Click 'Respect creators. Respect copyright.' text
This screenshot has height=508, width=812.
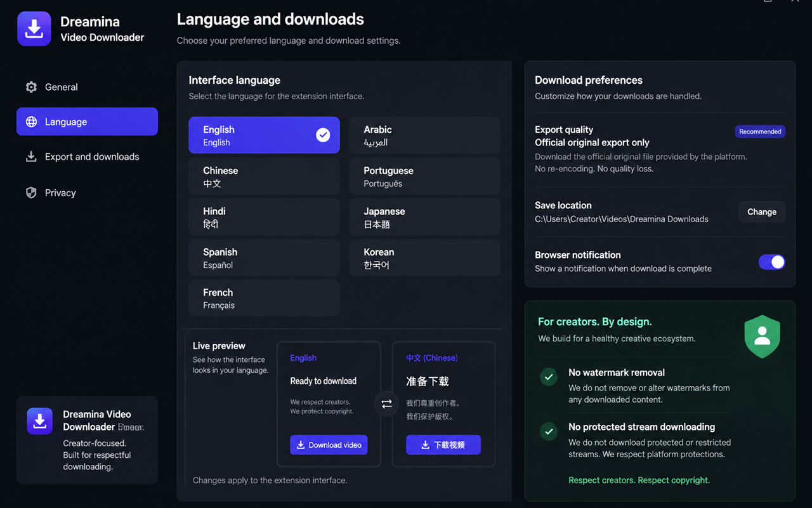pos(639,480)
